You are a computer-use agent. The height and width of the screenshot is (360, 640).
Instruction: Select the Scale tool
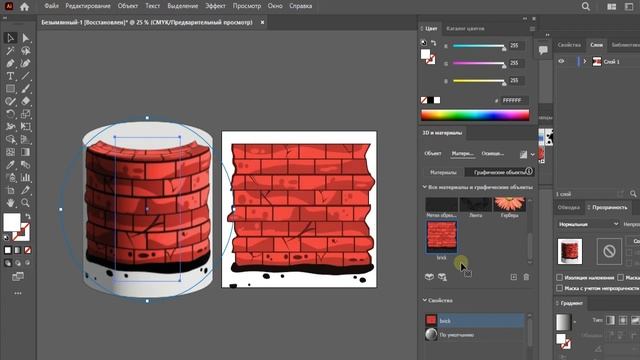point(26,114)
